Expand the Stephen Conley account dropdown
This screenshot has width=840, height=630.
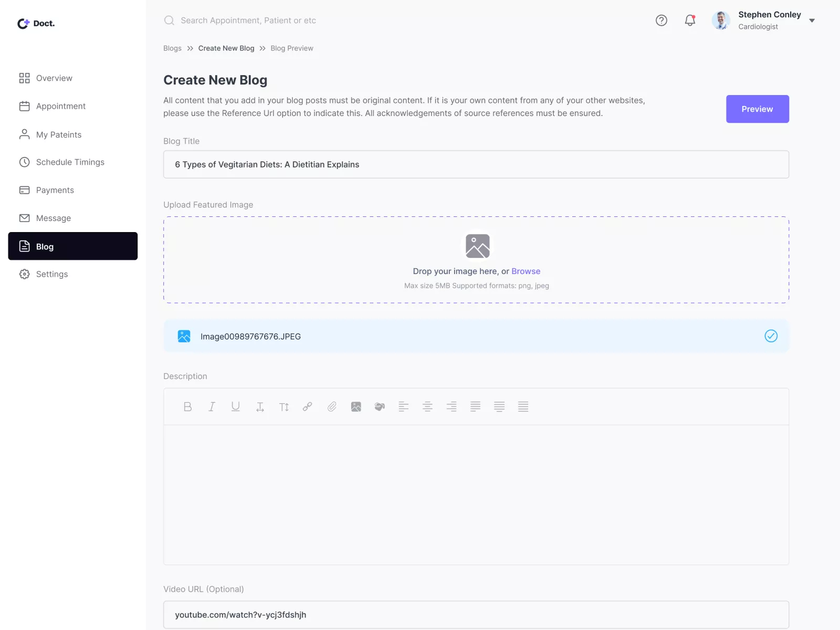(x=812, y=21)
